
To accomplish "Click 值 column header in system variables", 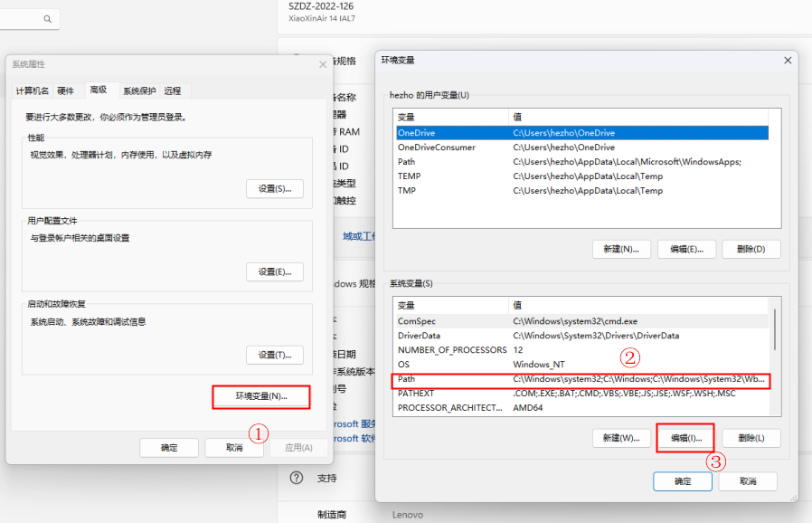I will (x=639, y=306).
